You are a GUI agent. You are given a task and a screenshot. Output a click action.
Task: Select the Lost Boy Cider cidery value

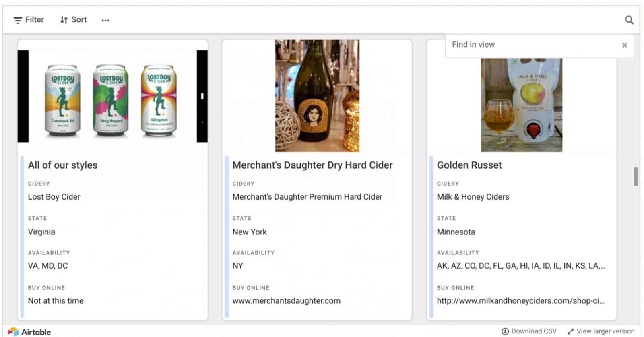coord(54,197)
